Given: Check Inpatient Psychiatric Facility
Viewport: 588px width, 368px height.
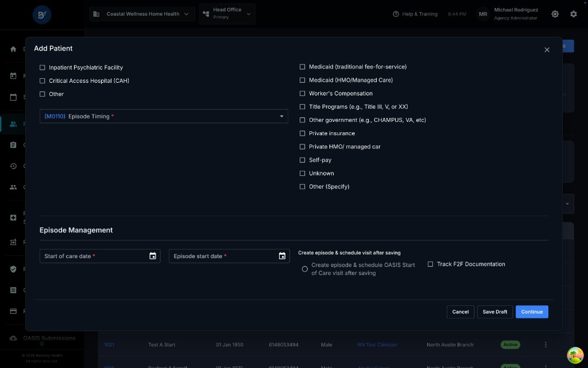Looking at the screenshot, I should tap(42, 68).
